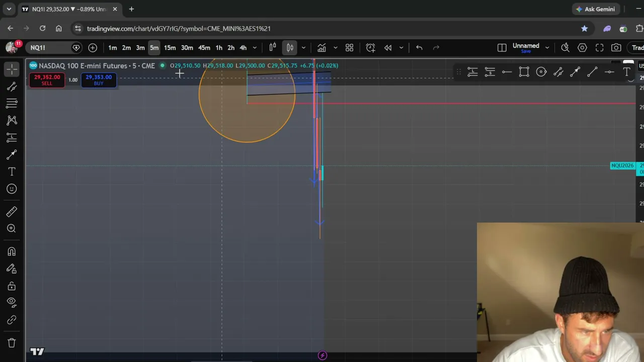The width and height of the screenshot is (644, 362).
Task: Open the Ask Gemini button
Action: click(596, 9)
